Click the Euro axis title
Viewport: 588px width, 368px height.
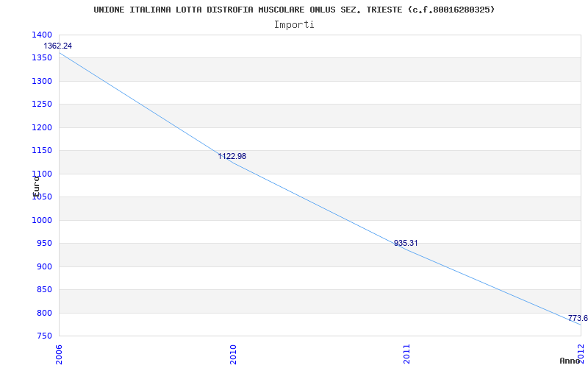point(36,187)
